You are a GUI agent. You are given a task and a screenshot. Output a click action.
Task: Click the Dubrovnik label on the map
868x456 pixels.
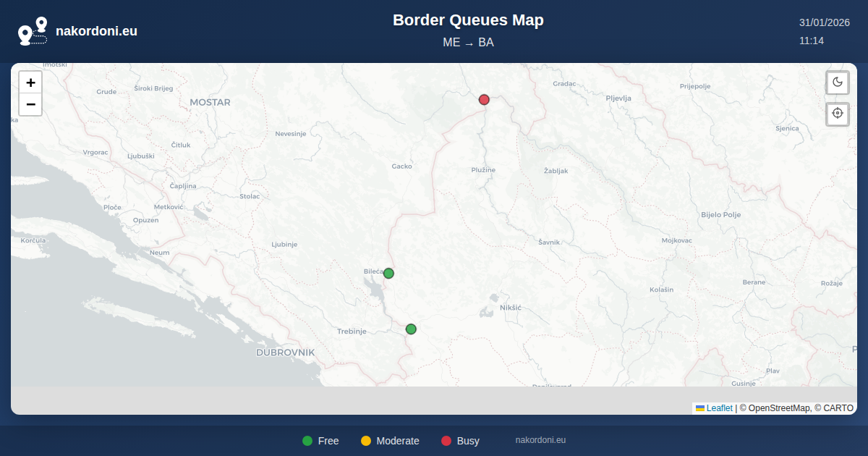(285, 352)
